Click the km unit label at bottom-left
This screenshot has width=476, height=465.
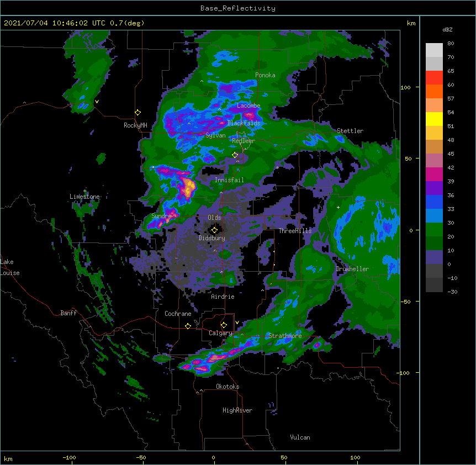pyautogui.click(x=8, y=458)
